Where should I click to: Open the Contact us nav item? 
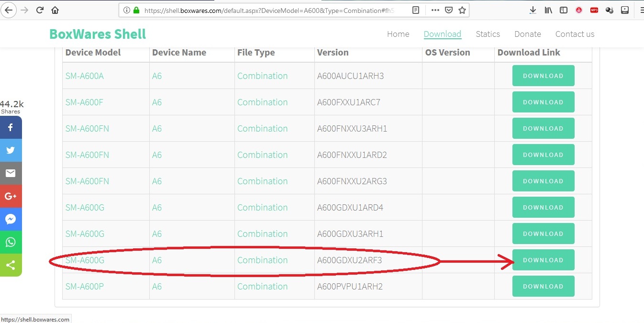click(x=575, y=34)
